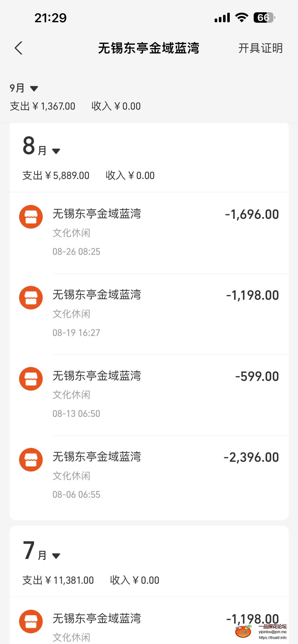Tap merchant icon in the July section

click(31, 621)
